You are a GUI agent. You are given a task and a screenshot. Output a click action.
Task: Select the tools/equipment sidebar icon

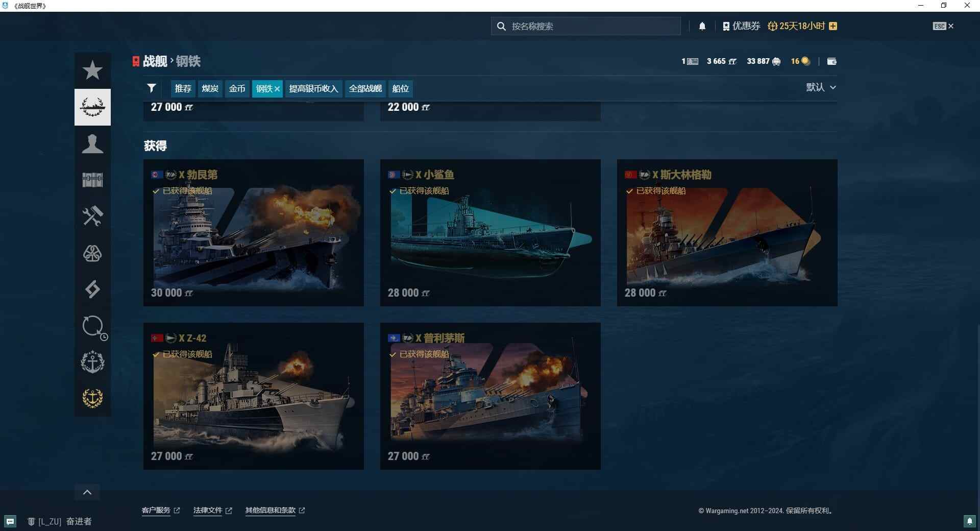(x=92, y=216)
